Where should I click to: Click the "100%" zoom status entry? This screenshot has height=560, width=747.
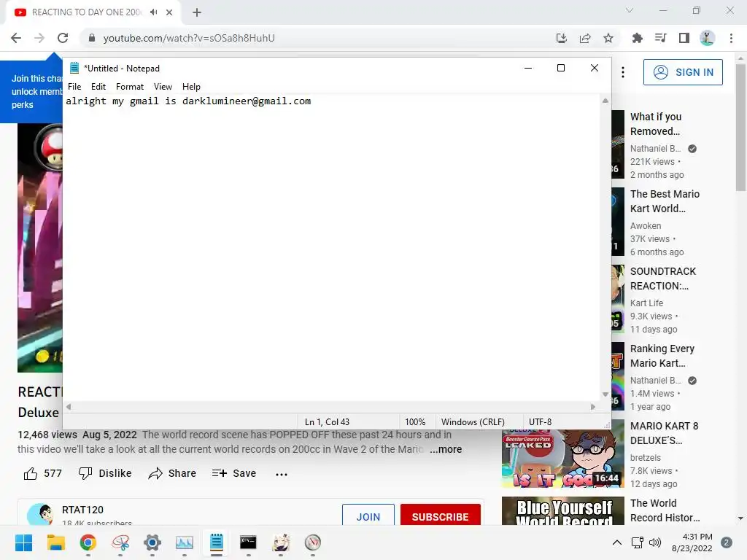415,422
